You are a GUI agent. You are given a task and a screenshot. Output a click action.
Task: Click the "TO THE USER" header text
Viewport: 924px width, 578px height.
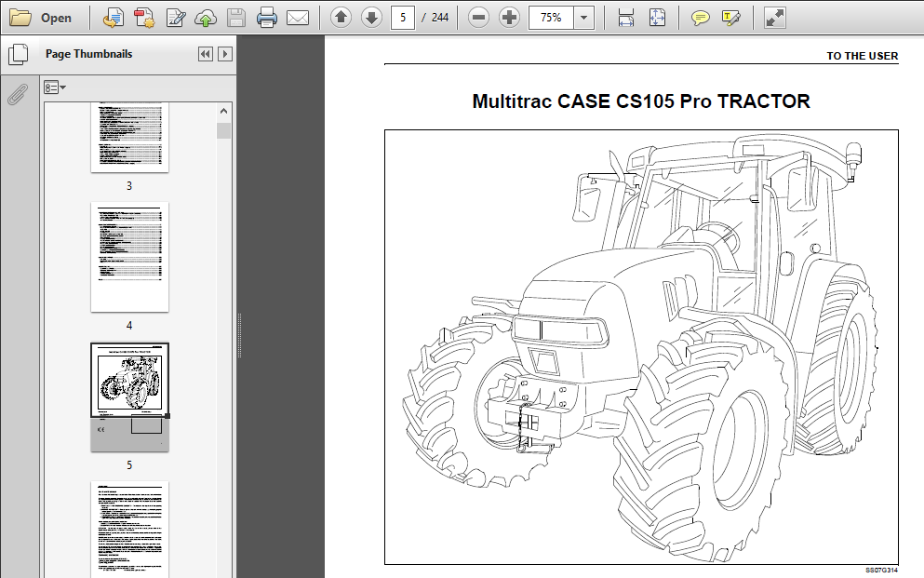pos(863,56)
